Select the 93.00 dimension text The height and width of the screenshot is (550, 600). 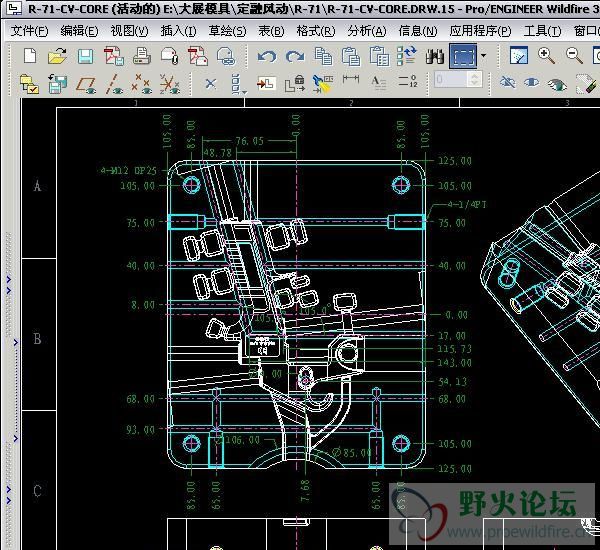point(140,430)
